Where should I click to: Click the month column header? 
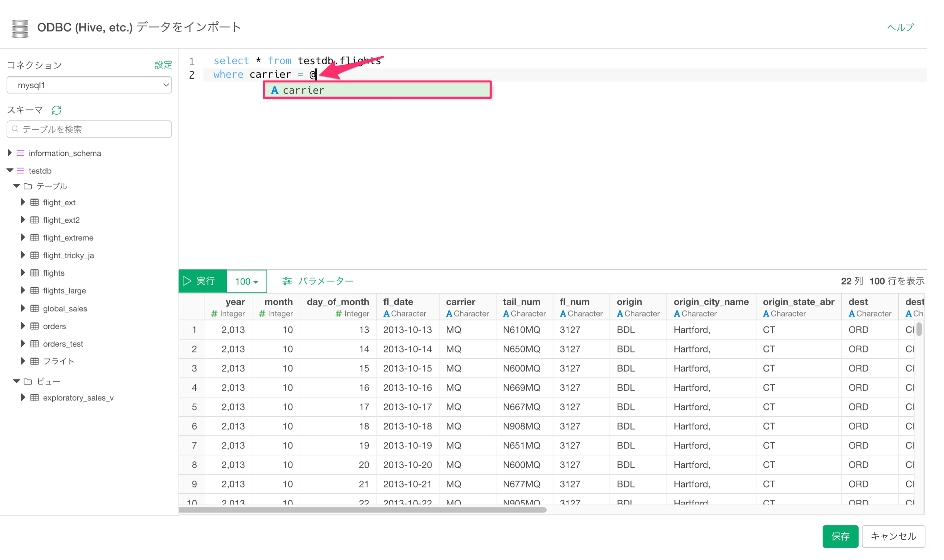pos(276,307)
